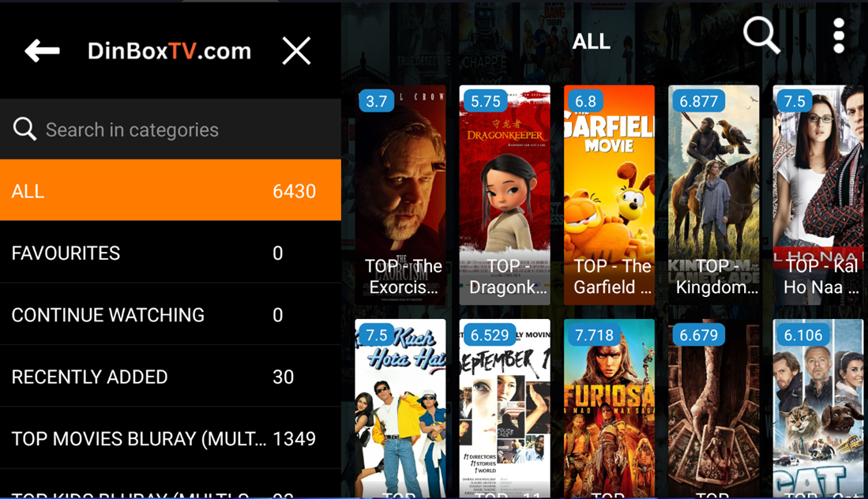
Task: Select the ALL category
Action: (171, 190)
